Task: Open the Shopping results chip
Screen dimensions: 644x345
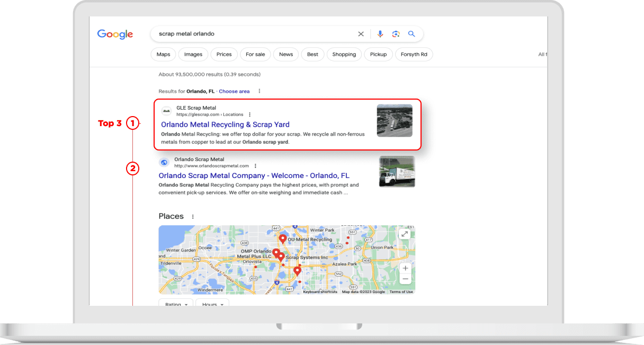Action: click(x=344, y=54)
